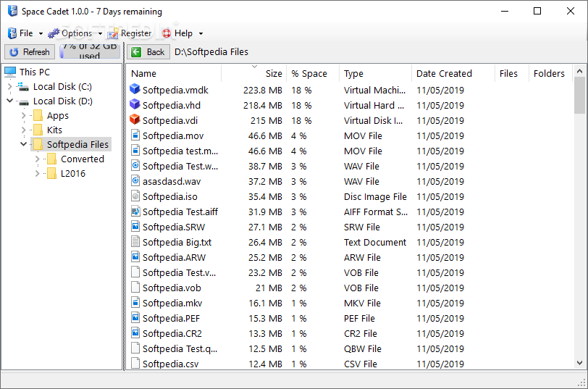Viewport: 588px width, 389px height.
Task: Open the Options menu dropdown arrow
Action: coord(100,33)
